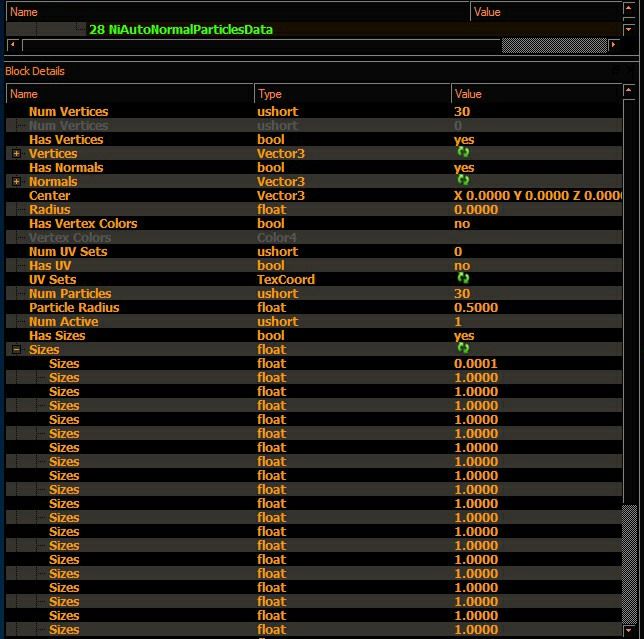Select the Has Vertex Colors value no
Viewport: 644px width, 639px height.
pos(462,223)
